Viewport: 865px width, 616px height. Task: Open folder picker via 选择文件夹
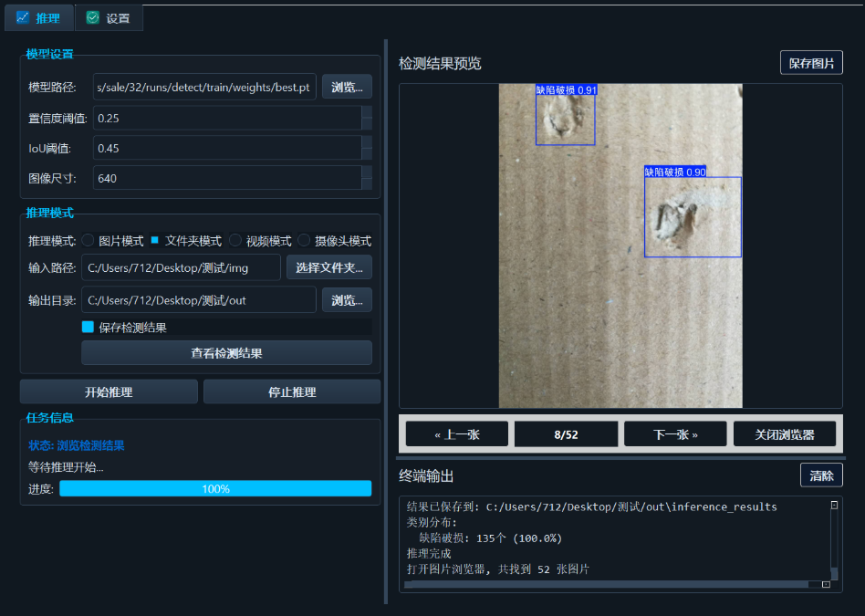click(330, 266)
